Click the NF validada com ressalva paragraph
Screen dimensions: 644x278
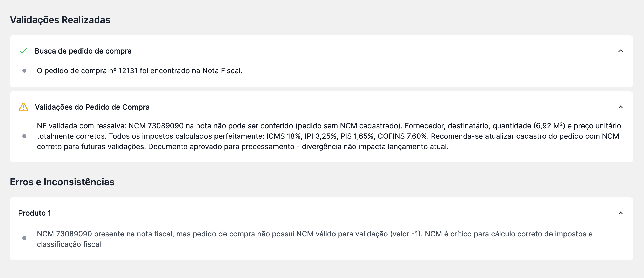[x=329, y=136]
